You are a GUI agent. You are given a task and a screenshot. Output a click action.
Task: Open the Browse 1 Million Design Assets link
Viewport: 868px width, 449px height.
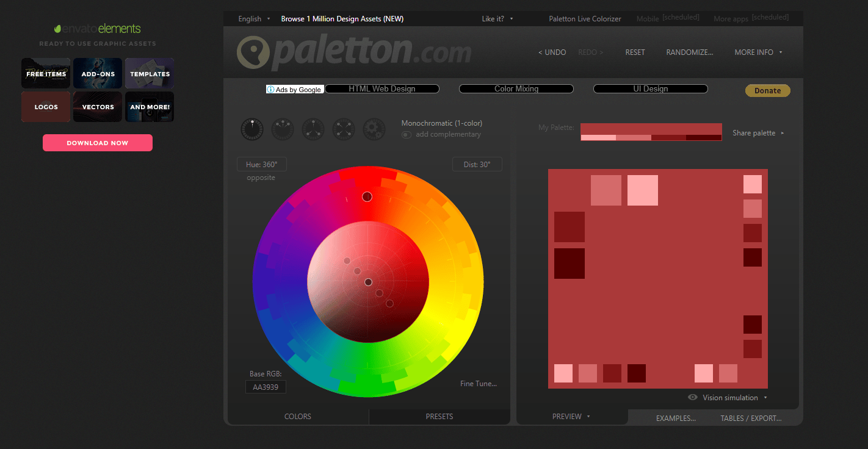[342, 19]
